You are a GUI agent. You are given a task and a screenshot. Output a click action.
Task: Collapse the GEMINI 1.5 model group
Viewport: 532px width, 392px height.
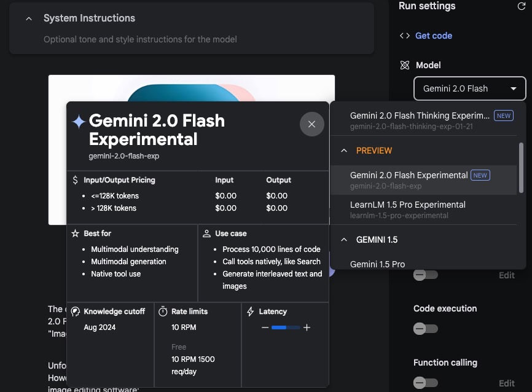pyautogui.click(x=343, y=240)
